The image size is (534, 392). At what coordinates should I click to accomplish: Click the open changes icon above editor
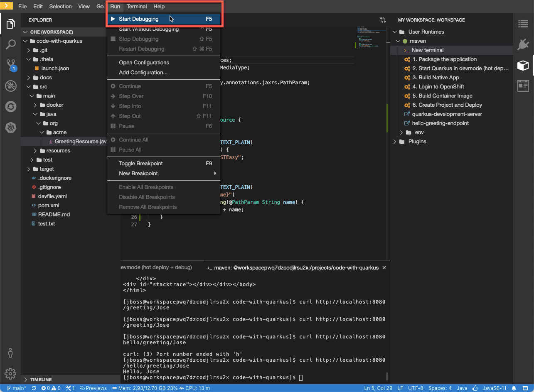click(383, 20)
